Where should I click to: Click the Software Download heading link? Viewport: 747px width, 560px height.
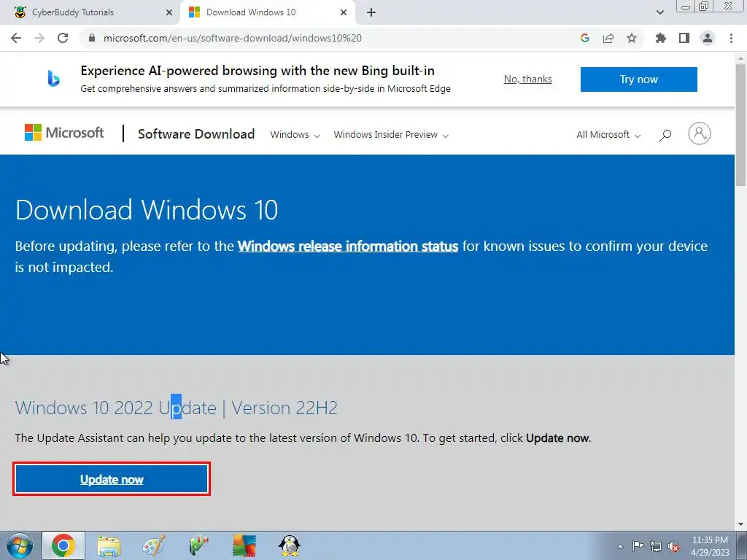[x=196, y=134]
